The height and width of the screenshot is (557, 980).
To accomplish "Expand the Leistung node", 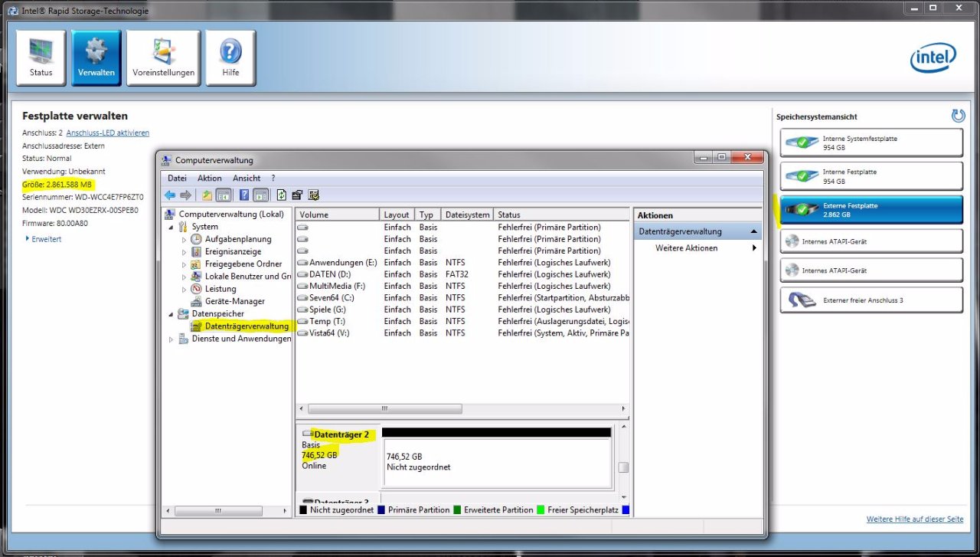I will 184,289.
